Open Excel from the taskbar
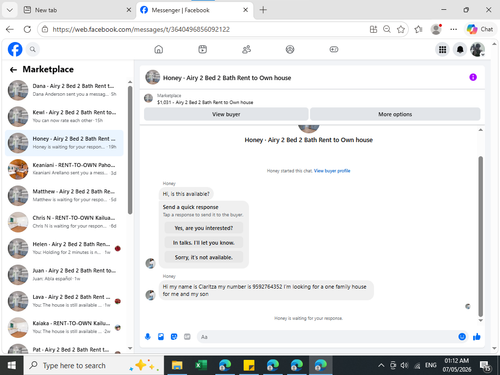The width and height of the screenshot is (500, 375). pyautogui.click(x=201, y=366)
